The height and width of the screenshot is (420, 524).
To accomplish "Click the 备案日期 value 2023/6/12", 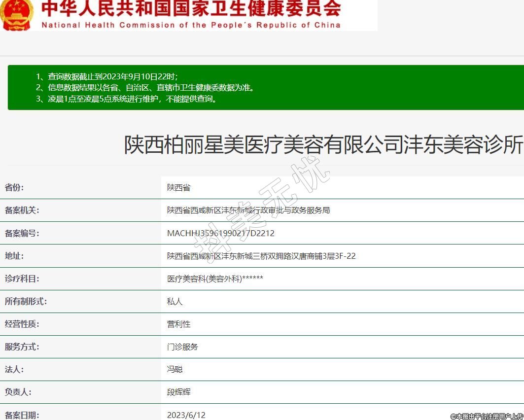I will point(186,415).
